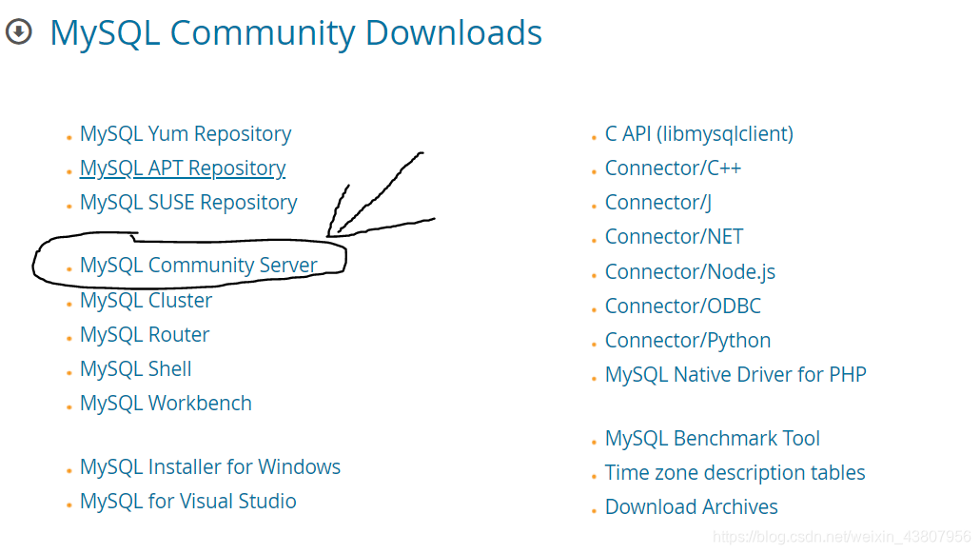The image size is (980, 554).
Task: Click the download circle icon beside the heading
Action: [19, 32]
